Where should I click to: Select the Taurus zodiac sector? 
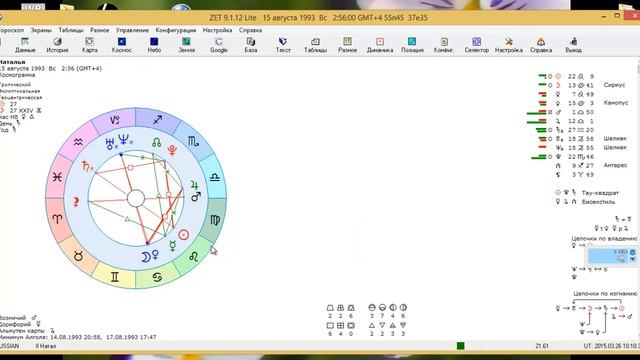[78, 256]
